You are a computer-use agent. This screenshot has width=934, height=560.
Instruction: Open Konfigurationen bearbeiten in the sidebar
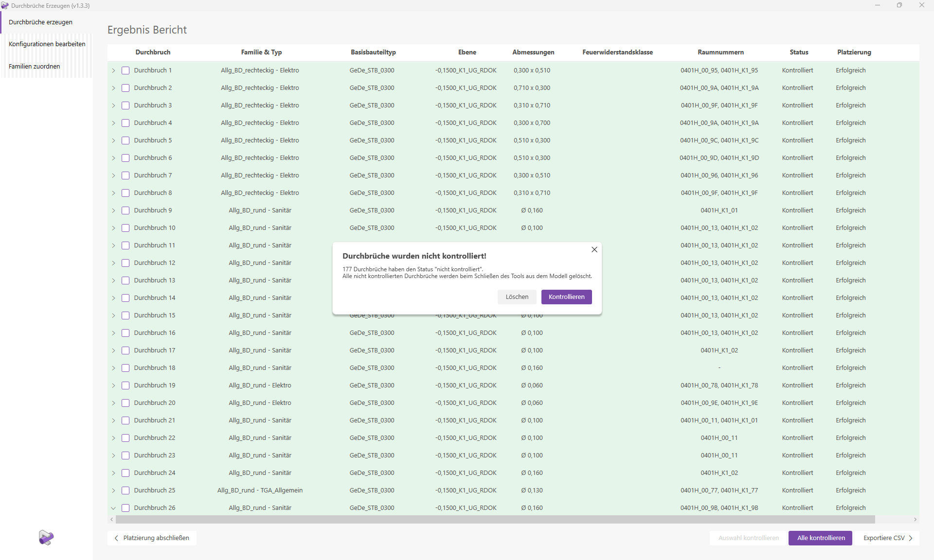(47, 44)
